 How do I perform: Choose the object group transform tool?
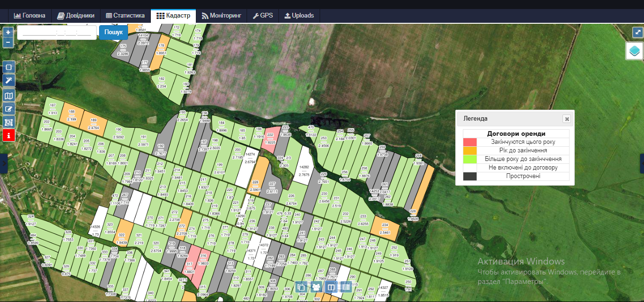9,123
